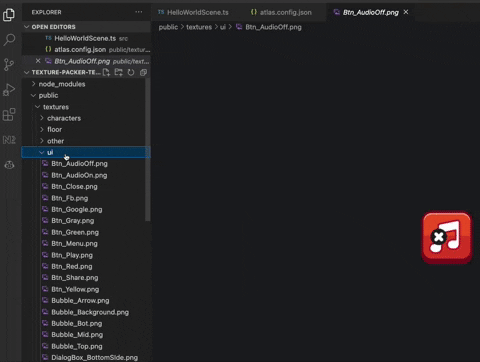Collapse the textures folder

click(x=86, y=107)
